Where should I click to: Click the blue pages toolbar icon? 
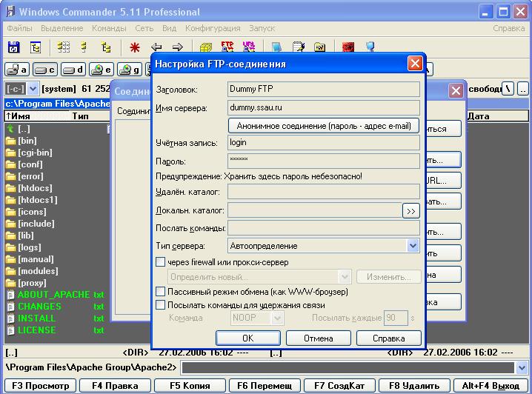point(276,47)
